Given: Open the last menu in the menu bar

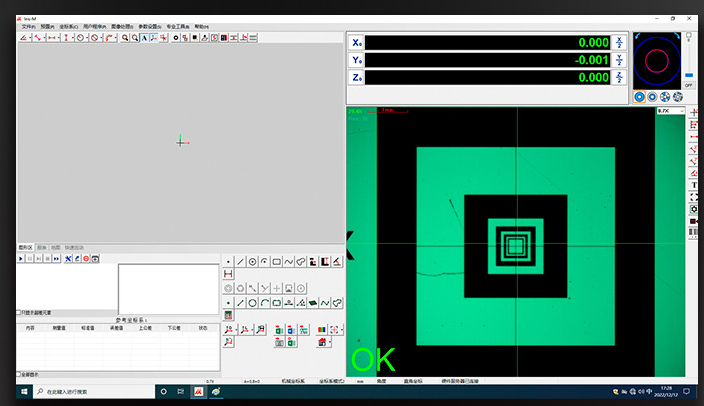Looking at the screenshot, I should coord(202,26).
